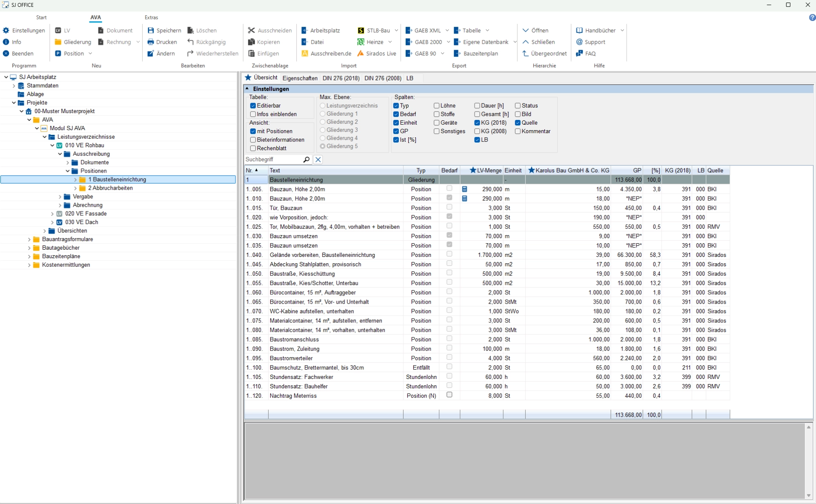This screenshot has height=504, width=816.
Task: Click the search magnifier icon
Action: point(306,159)
